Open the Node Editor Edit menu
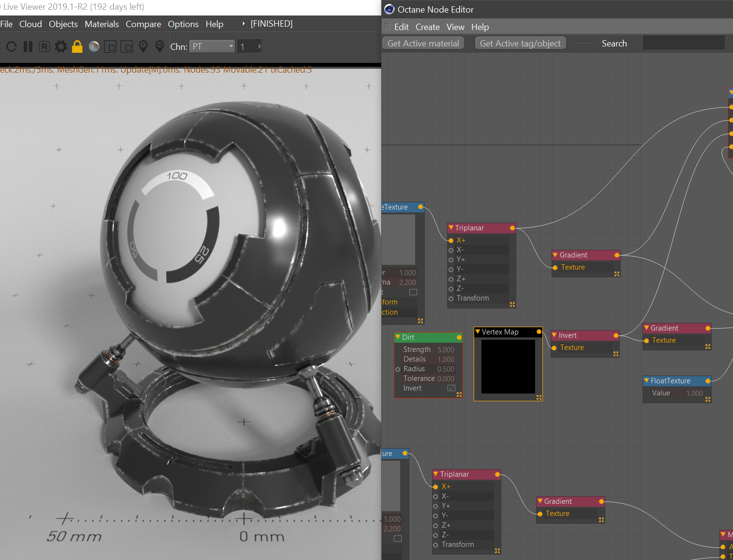 click(402, 27)
